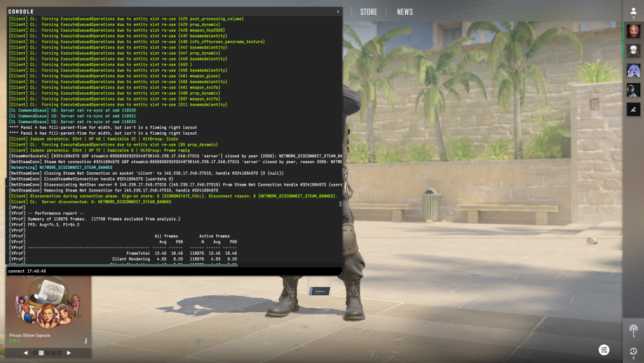644x363 pixels.
Task: Select the info_offscreen_panorama_texture log line
Action: click(x=137, y=41)
